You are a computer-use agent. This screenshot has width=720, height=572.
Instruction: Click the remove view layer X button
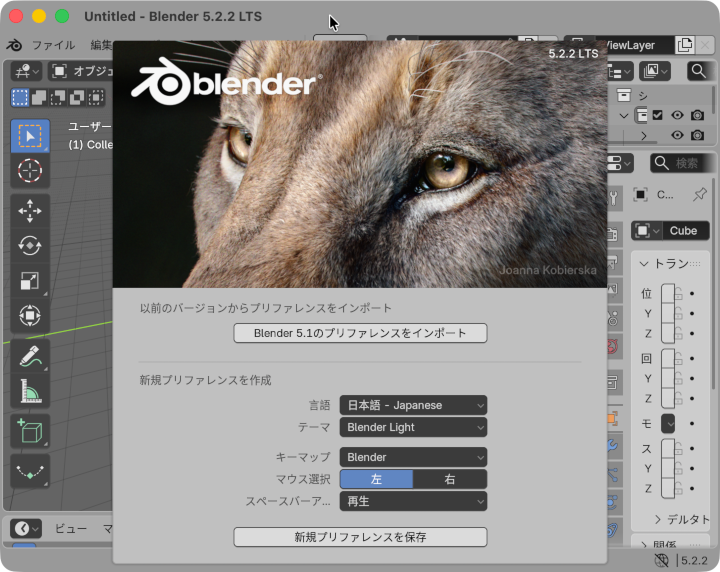pyautogui.click(x=704, y=45)
